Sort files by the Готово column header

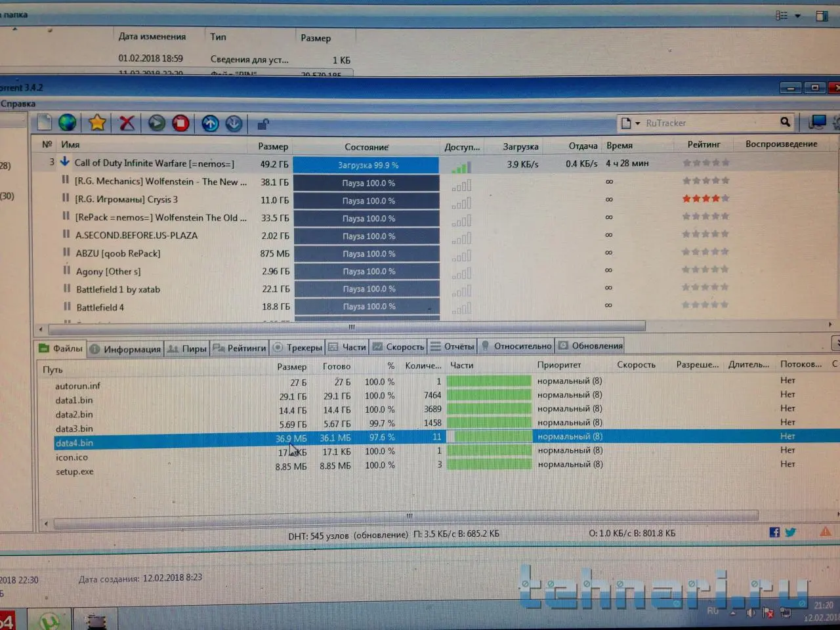[x=337, y=366]
